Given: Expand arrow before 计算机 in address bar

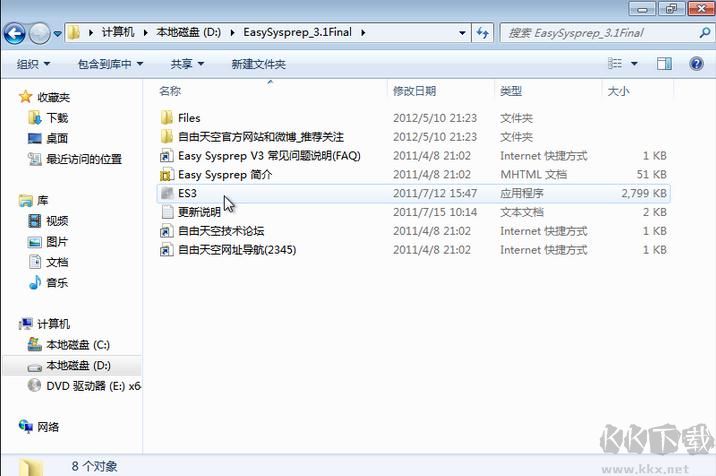Looking at the screenshot, I should 91,33.
